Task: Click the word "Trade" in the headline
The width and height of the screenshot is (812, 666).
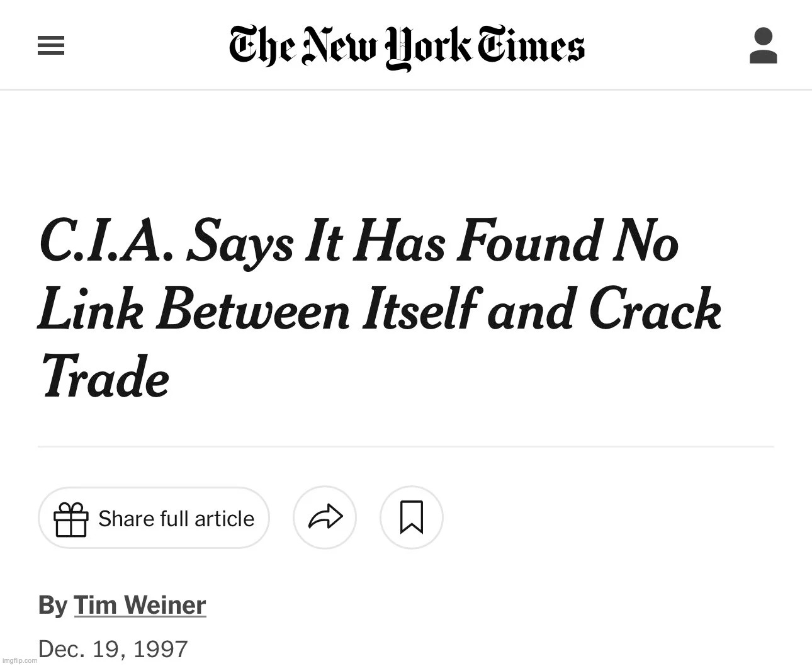Action: (105, 378)
